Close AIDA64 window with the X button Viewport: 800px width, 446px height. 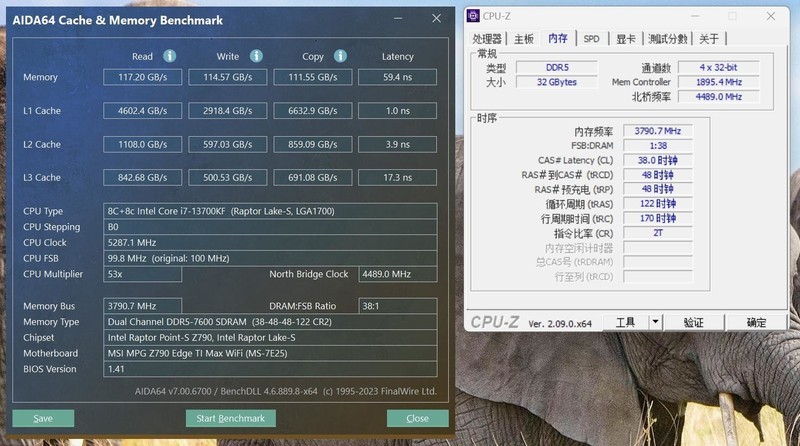[436, 18]
